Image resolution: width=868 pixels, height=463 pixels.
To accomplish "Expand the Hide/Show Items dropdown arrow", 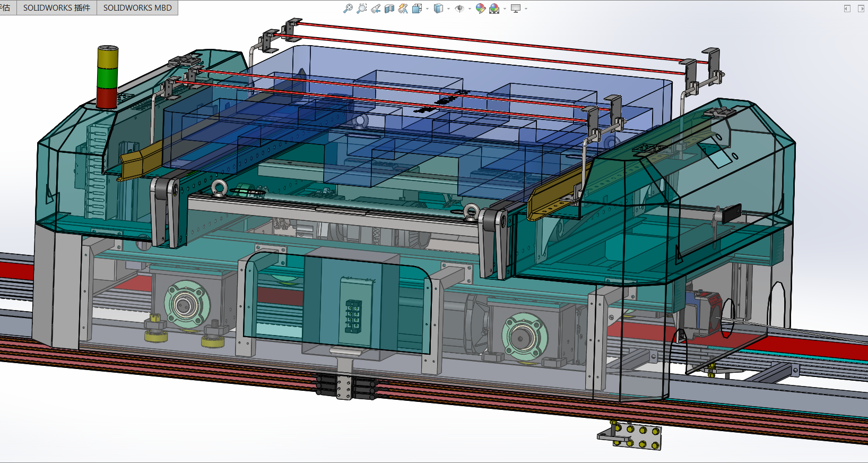I will point(470,8).
